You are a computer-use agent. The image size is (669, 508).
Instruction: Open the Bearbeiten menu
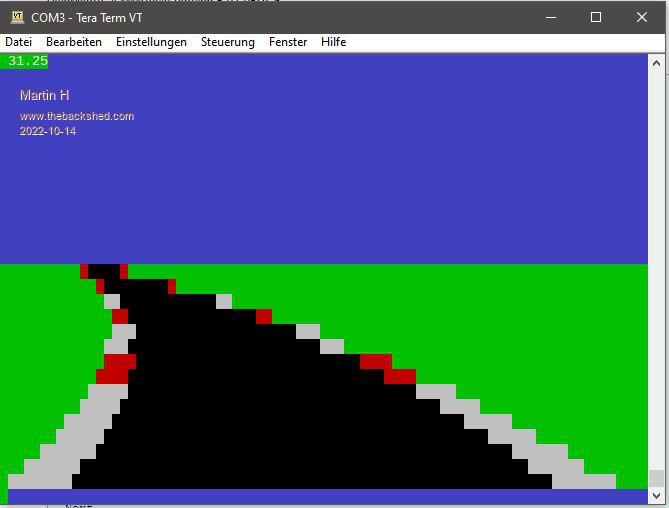point(74,42)
